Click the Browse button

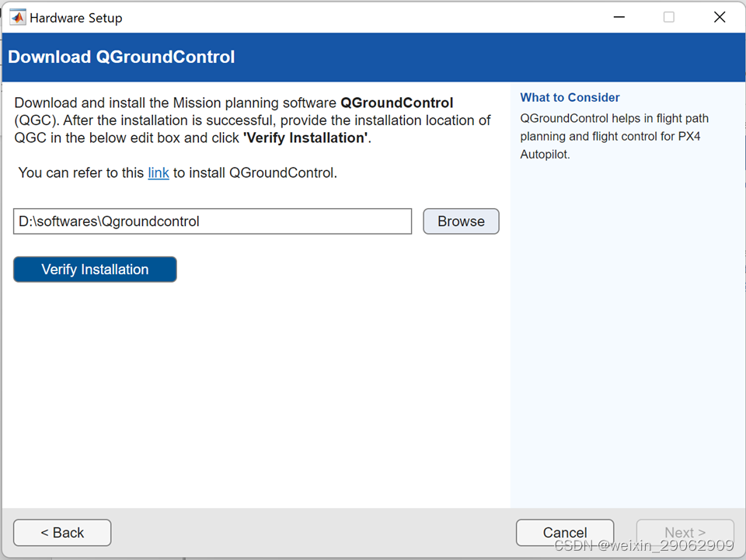(x=461, y=221)
